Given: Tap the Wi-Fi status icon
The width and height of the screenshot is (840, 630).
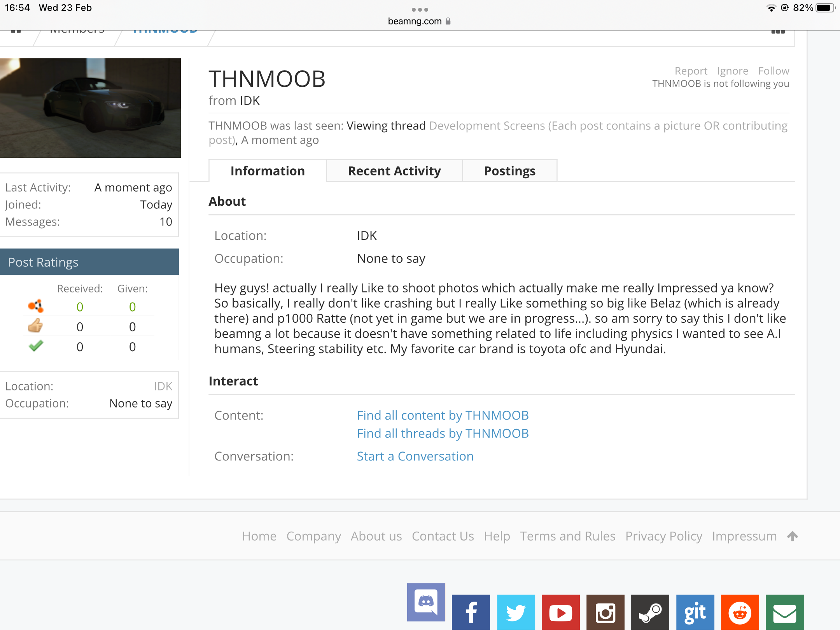Looking at the screenshot, I should pos(771,8).
